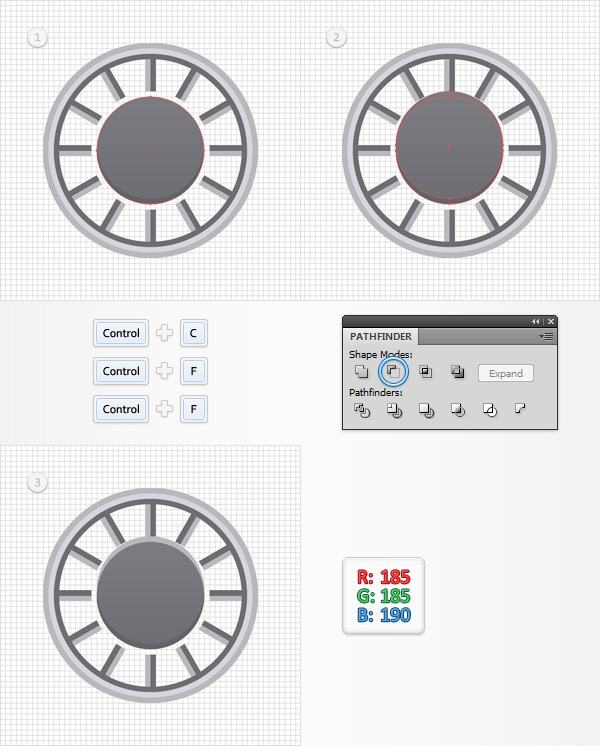
Task: Click the RGB 185 185 190 swatch
Action: [x=384, y=596]
